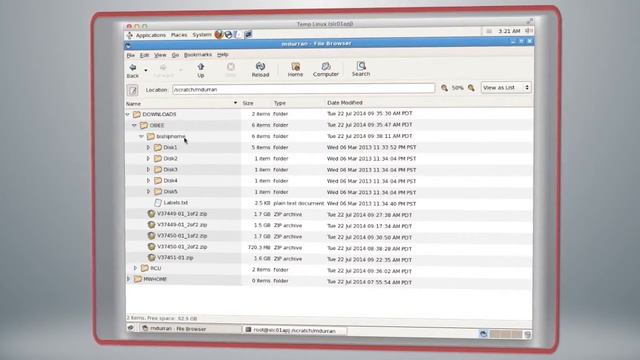Launch Firefox from the top panel
The height and width of the screenshot is (360, 640).
[x=218, y=35]
